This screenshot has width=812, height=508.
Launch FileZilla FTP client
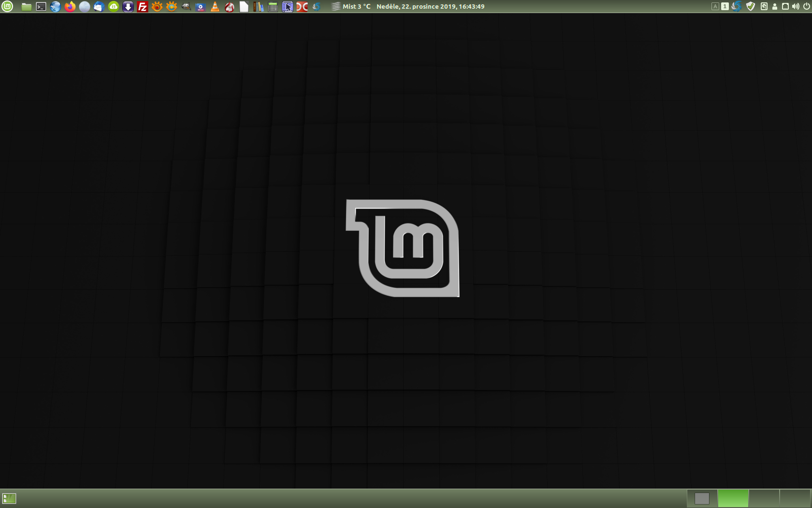pyautogui.click(x=142, y=7)
